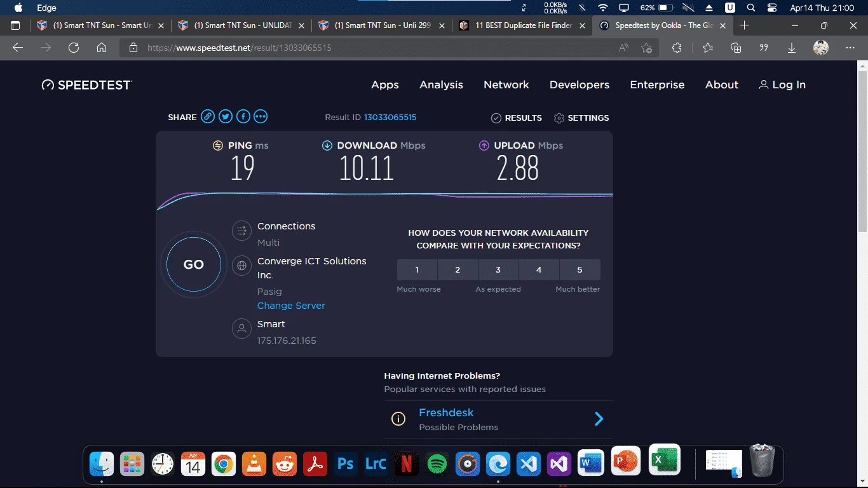Rate network availability as 4
Image resolution: width=868 pixels, height=488 pixels.
pyautogui.click(x=539, y=269)
